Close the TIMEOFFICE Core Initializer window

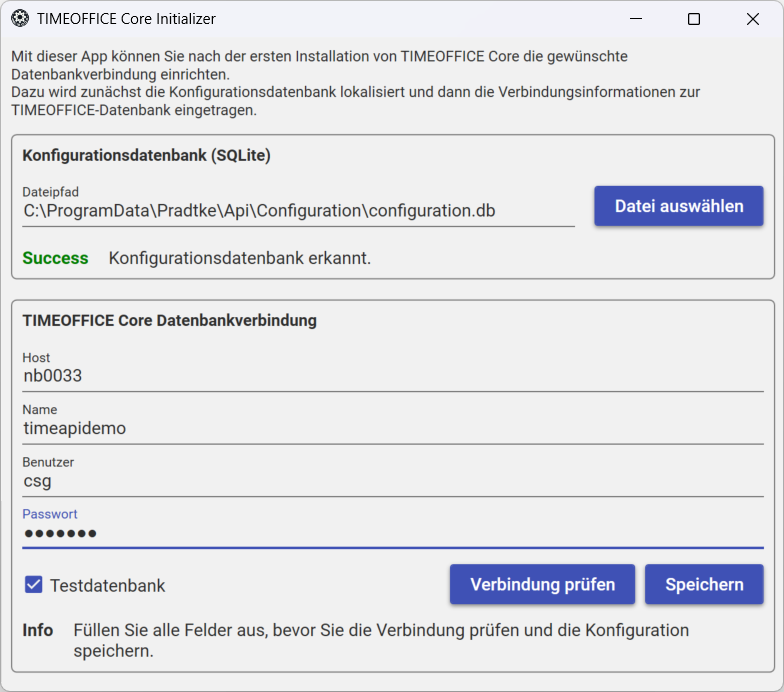(x=752, y=19)
